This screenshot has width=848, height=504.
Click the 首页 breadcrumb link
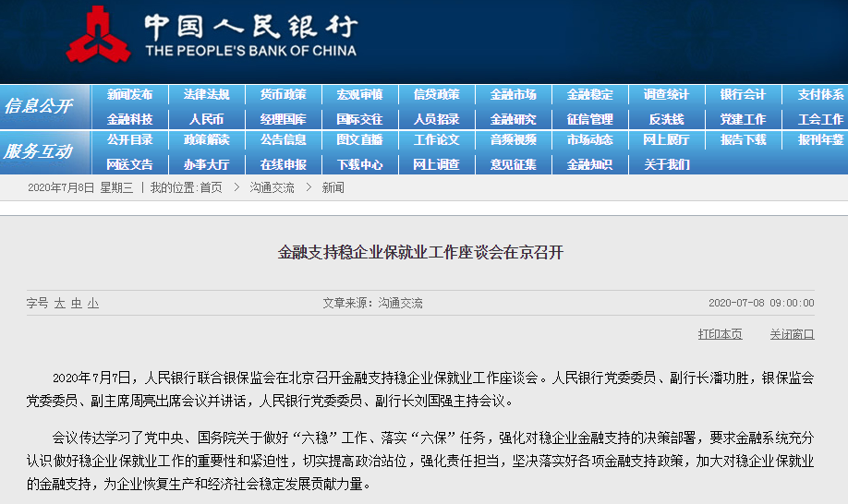click(x=211, y=187)
